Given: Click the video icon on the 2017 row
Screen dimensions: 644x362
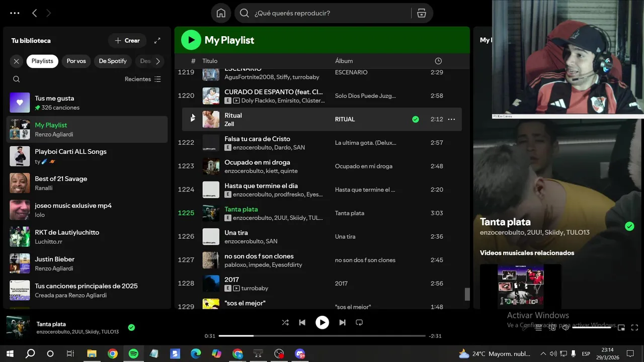Looking at the screenshot, I should (236, 288).
